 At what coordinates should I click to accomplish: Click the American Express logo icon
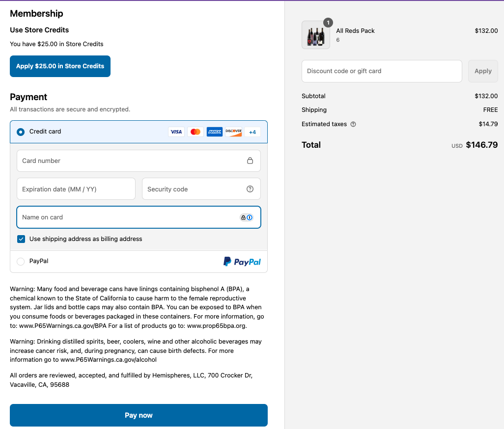(214, 132)
